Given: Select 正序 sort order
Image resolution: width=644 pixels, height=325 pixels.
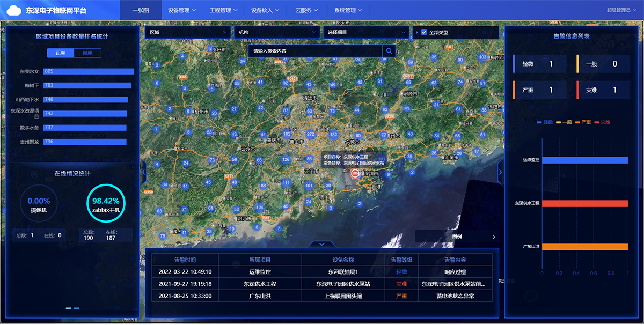Looking at the screenshot, I should tap(60, 53).
